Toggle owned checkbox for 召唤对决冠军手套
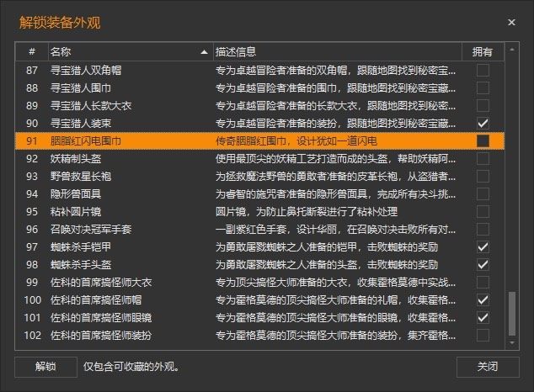 483,230
